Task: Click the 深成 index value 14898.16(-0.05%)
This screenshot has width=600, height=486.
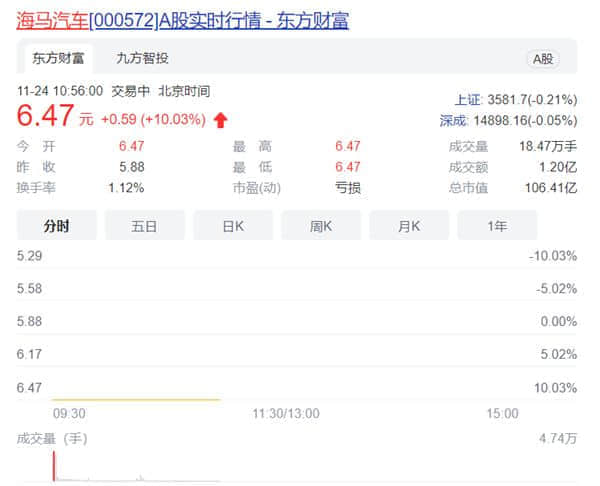Action: pos(525,121)
